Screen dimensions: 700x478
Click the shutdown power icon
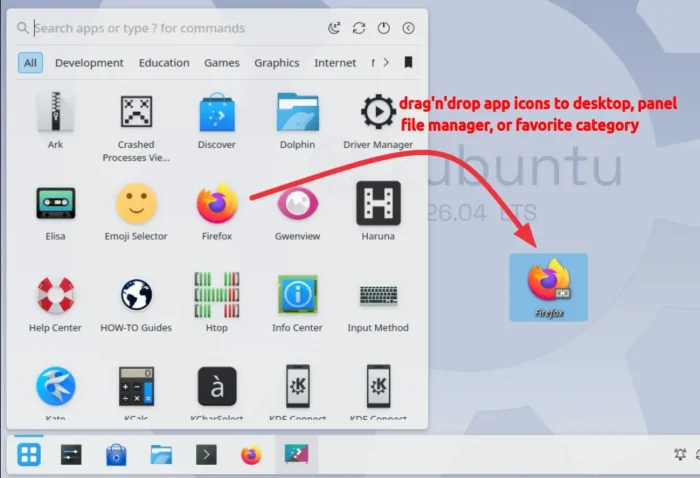point(383,28)
